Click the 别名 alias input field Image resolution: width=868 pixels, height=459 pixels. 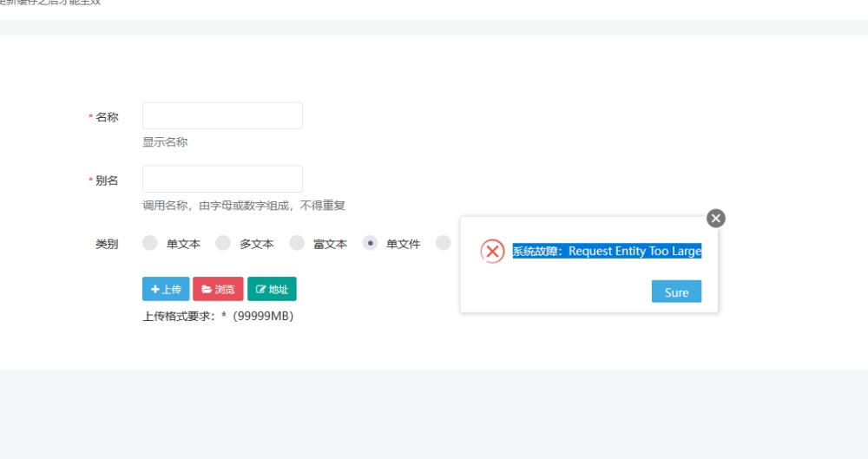pos(222,179)
